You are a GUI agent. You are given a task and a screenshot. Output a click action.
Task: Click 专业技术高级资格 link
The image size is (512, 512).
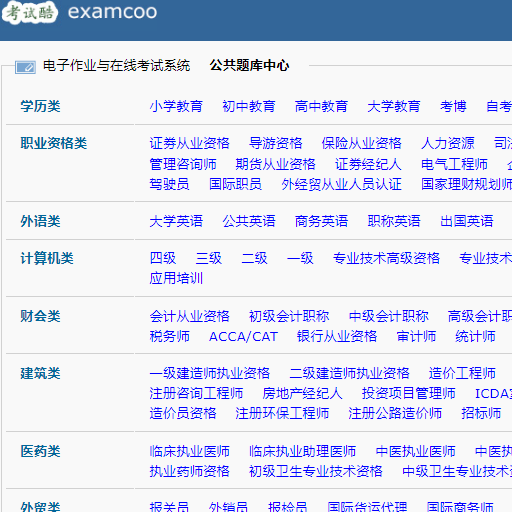coord(386,258)
